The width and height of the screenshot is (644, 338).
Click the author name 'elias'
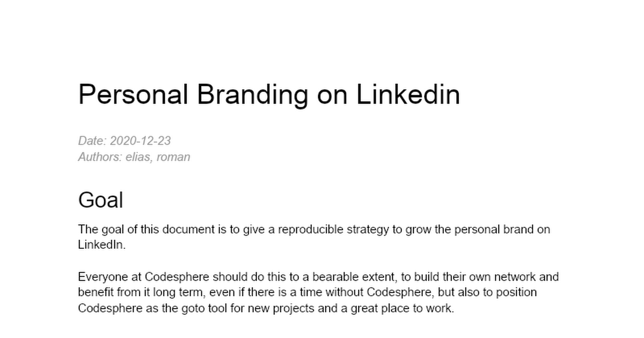(x=138, y=157)
